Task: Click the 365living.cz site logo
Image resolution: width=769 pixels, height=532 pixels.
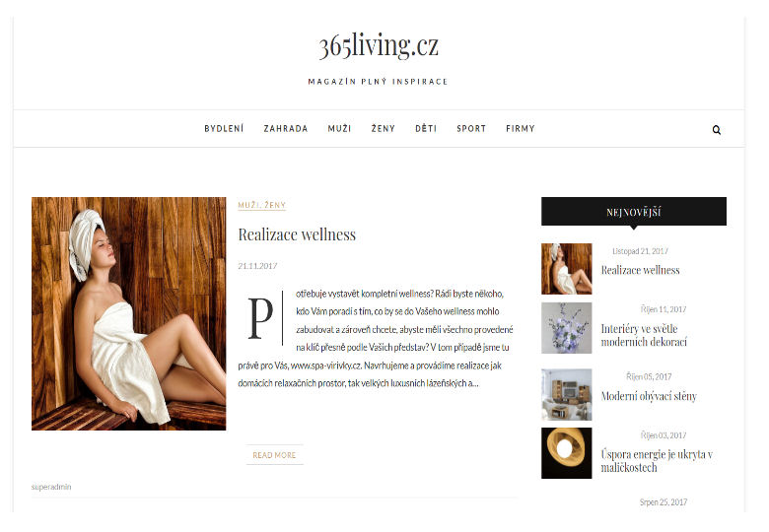Action: click(379, 46)
